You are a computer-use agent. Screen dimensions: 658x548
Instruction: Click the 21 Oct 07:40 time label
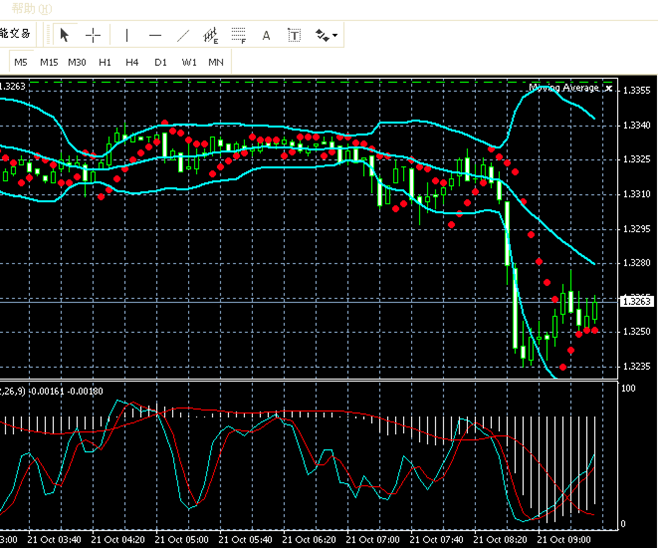click(x=436, y=540)
